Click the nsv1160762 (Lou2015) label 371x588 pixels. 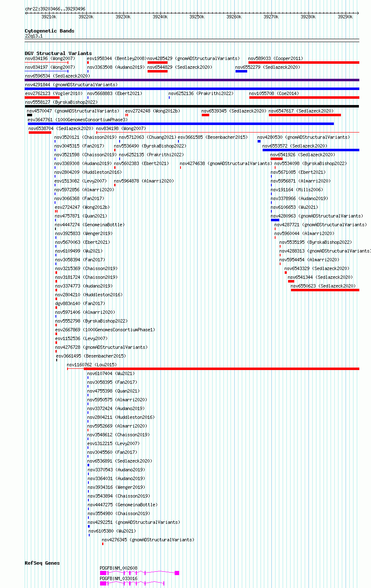pos(92,365)
